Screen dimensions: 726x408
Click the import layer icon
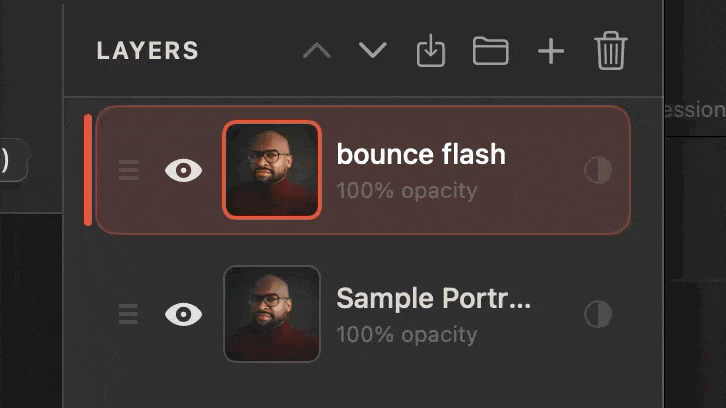click(430, 51)
